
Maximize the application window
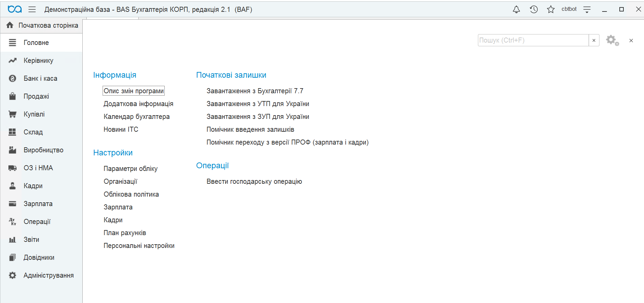(621, 9)
